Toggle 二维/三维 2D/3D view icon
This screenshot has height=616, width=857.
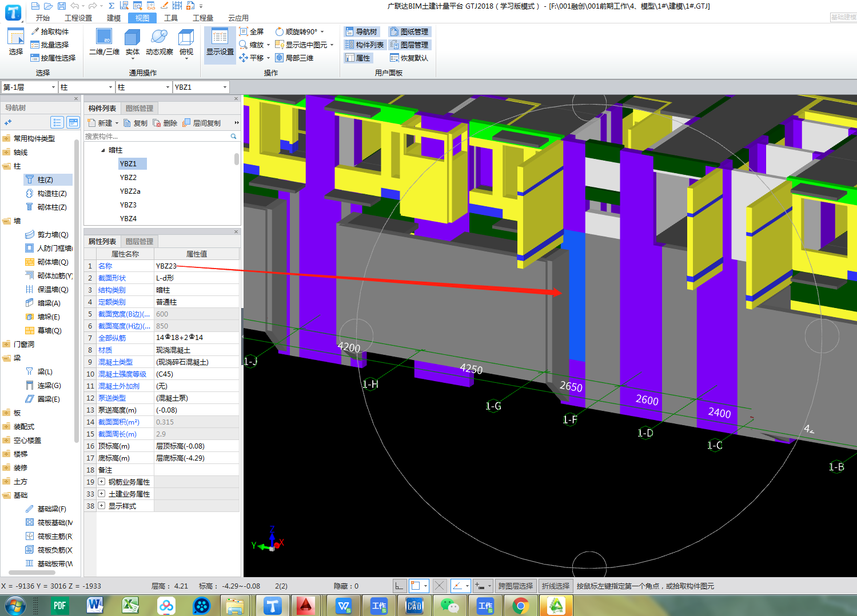pos(104,42)
